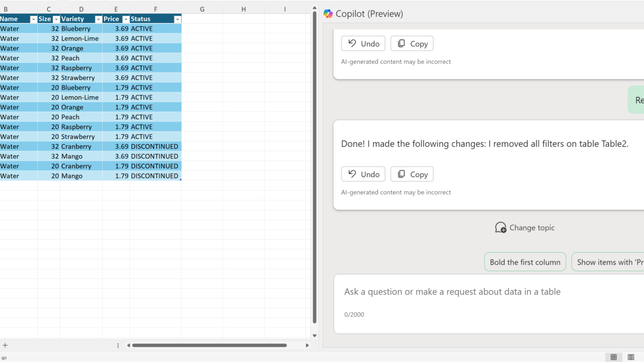The width and height of the screenshot is (644, 362).
Task: Click 'Bold the first column' suggestion
Action: click(525, 262)
